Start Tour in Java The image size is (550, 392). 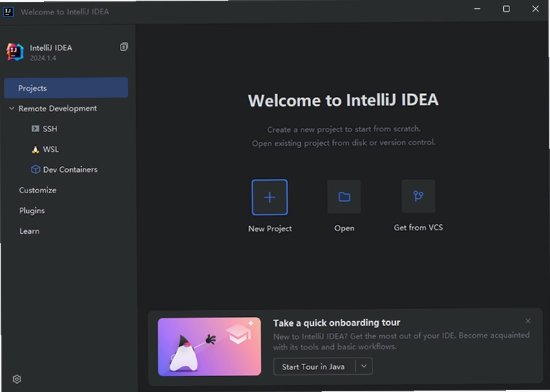click(x=313, y=367)
